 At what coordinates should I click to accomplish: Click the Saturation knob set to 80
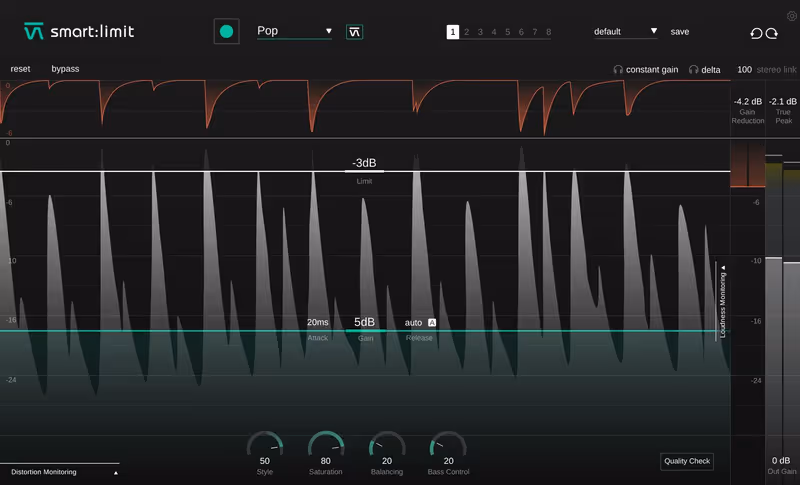click(x=326, y=445)
